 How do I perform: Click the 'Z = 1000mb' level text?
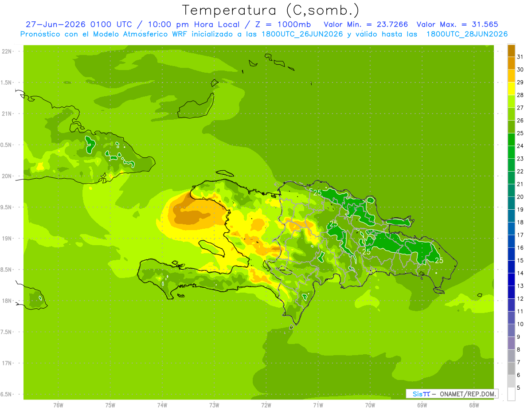(285, 24)
